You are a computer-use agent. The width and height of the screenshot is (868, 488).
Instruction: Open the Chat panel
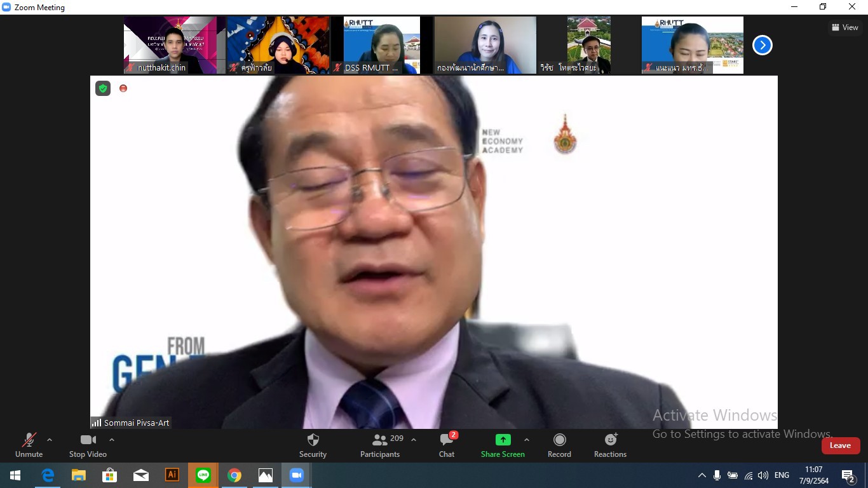point(447,445)
